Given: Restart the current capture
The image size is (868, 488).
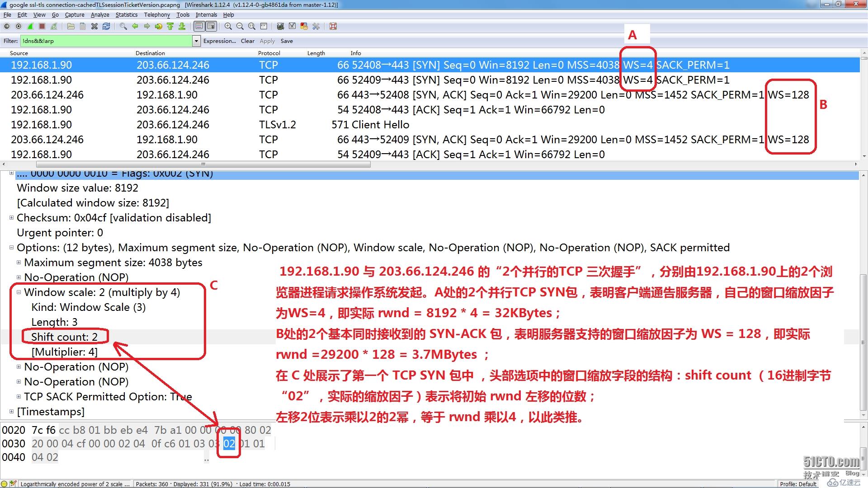Looking at the screenshot, I should click(54, 26).
